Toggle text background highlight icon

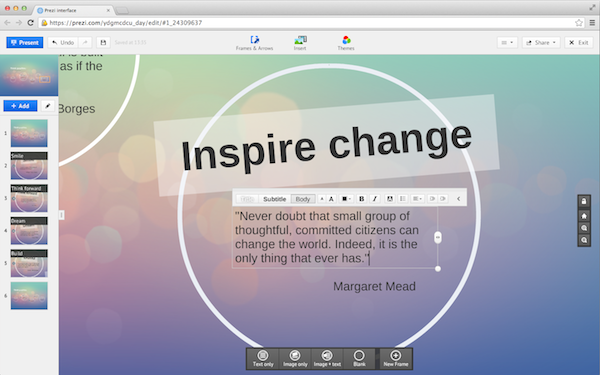(390, 199)
